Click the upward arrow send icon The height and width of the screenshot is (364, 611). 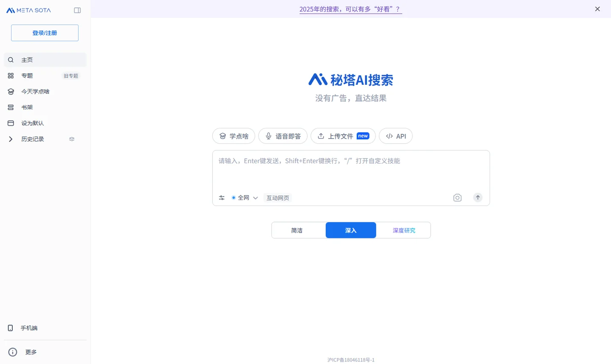pyautogui.click(x=477, y=197)
